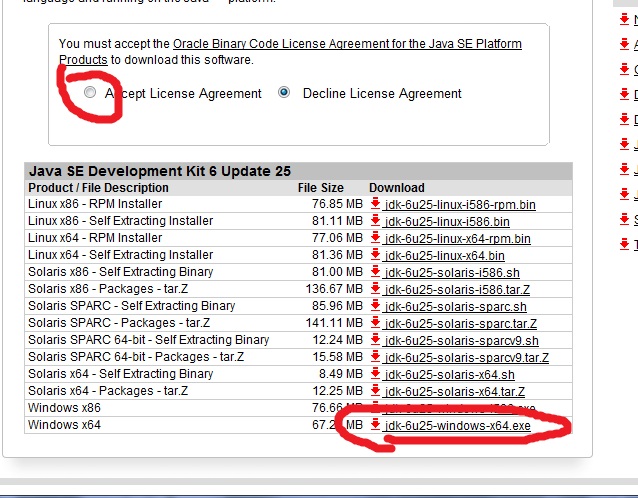
Task: Download jdk-6u25-windows-i586.exe file link
Action: coord(459,409)
